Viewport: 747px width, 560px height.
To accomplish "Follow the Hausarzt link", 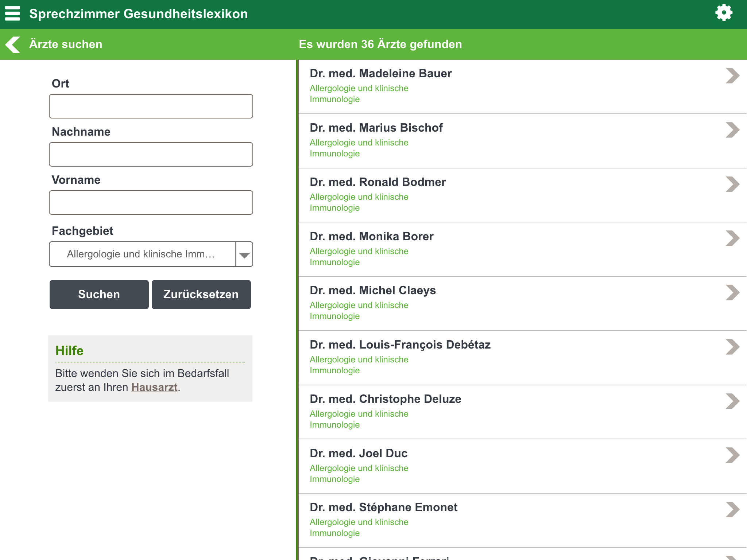I will pos(154,387).
